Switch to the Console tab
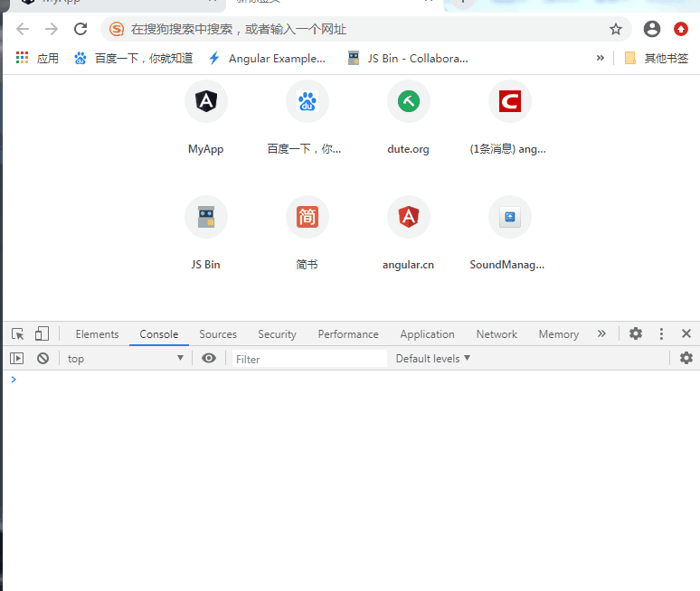The height and width of the screenshot is (591, 700). (x=159, y=334)
